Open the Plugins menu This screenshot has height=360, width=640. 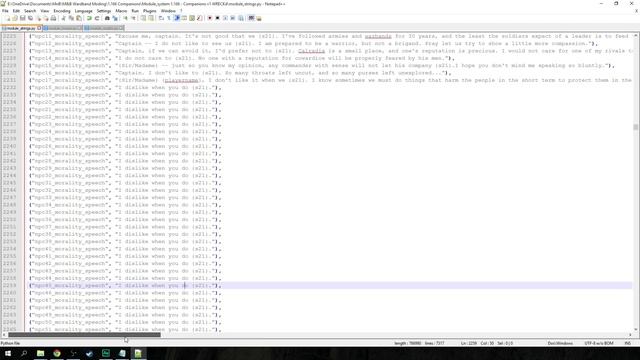(149, 11)
